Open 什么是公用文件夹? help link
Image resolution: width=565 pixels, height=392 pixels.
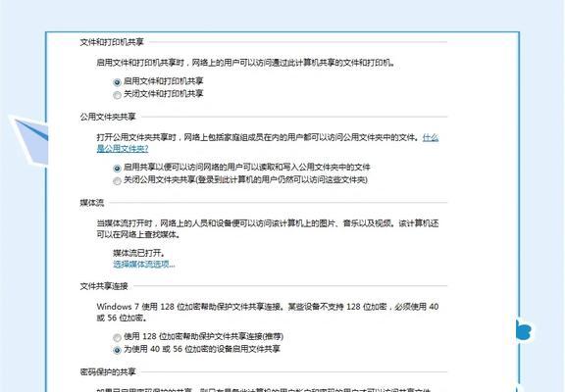[x=123, y=148]
